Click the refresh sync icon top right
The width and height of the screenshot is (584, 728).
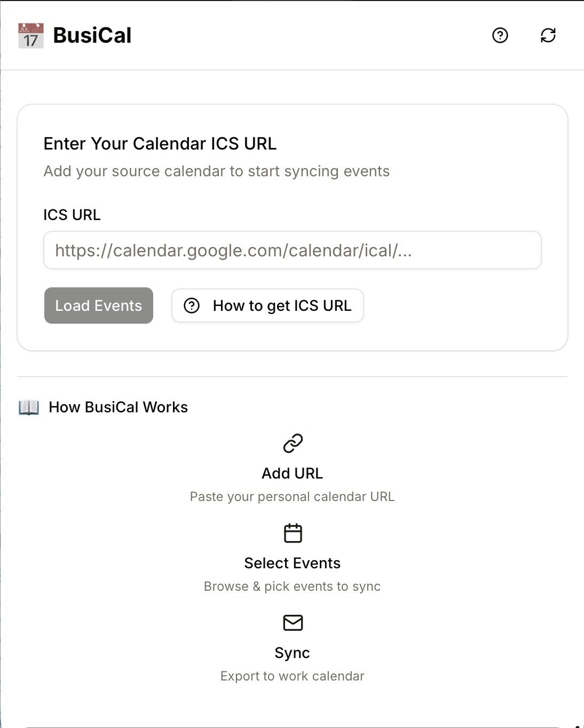tap(548, 36)
